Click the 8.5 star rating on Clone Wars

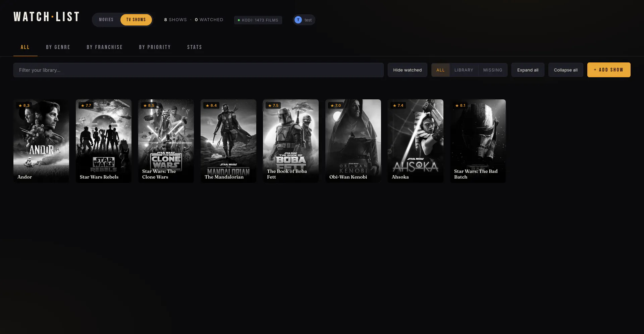point(149,105)
